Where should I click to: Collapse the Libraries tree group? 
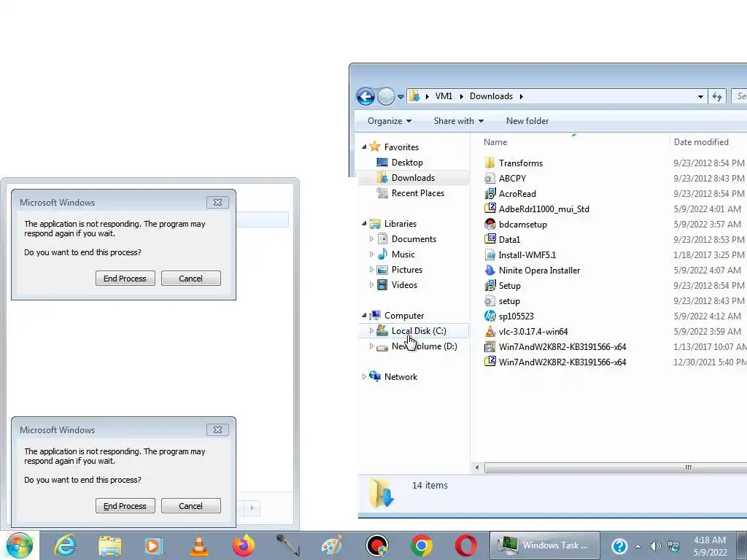tap(364, 224)
